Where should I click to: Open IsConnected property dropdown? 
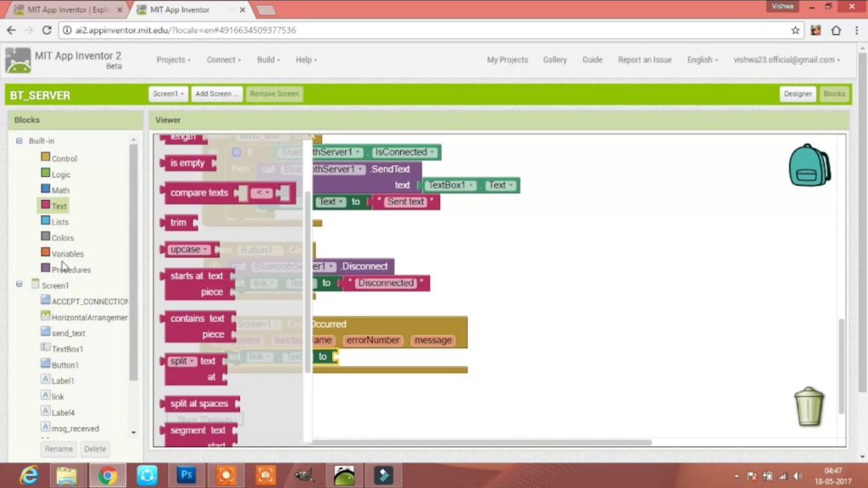coord(404,152)
